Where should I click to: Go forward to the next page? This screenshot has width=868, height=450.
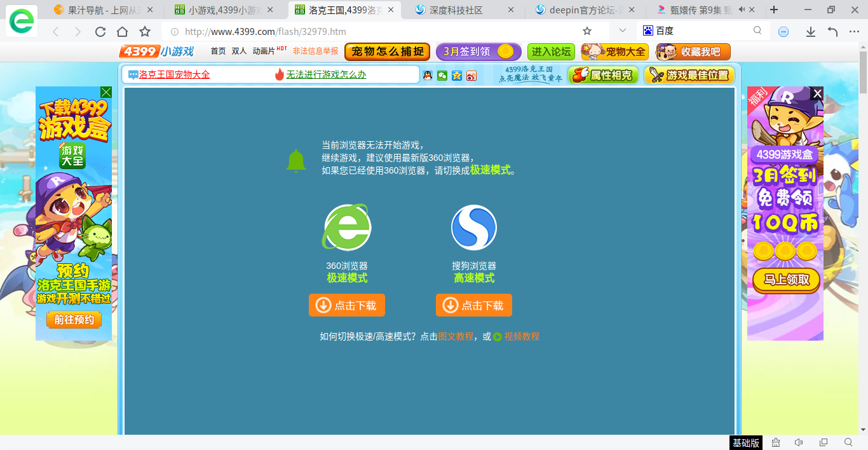(78, 32)
